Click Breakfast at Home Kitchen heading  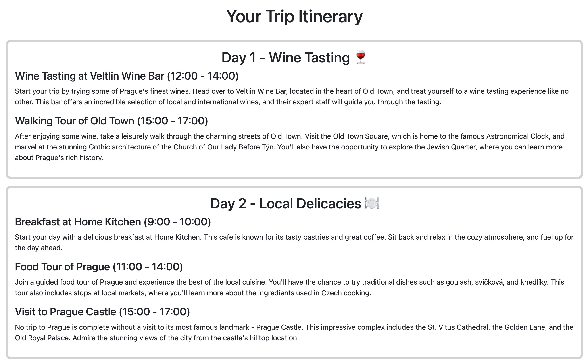pyautogui.click(x=113, y=222)
